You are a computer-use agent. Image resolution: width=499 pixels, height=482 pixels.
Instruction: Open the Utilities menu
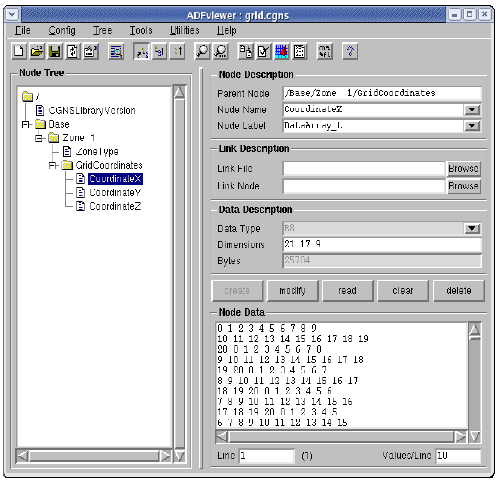pyautogui.click(x=185, y=30)
